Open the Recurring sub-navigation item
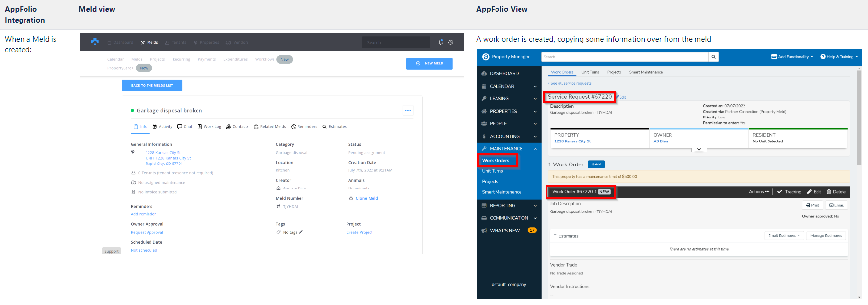This screenshot has height=305, width=868. pos(181,59)
